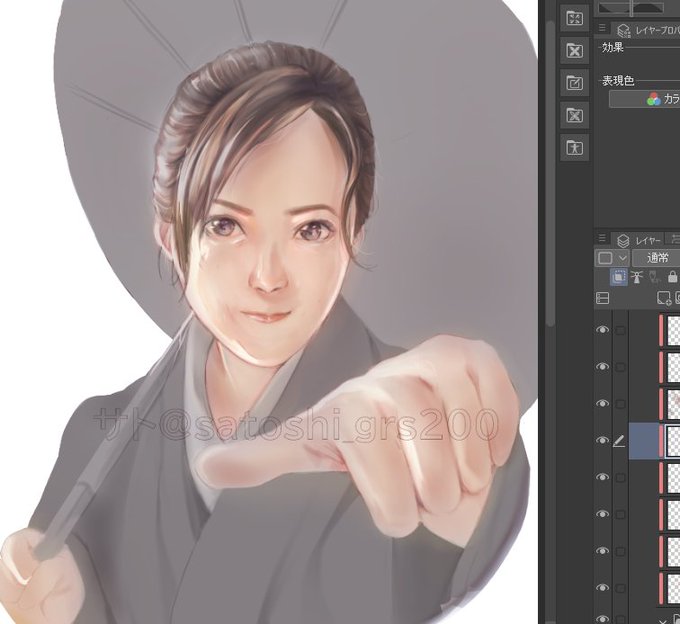Open the folder icon with bold X
The width and height of the screenshot is (680, 624).
click(575, 51)
